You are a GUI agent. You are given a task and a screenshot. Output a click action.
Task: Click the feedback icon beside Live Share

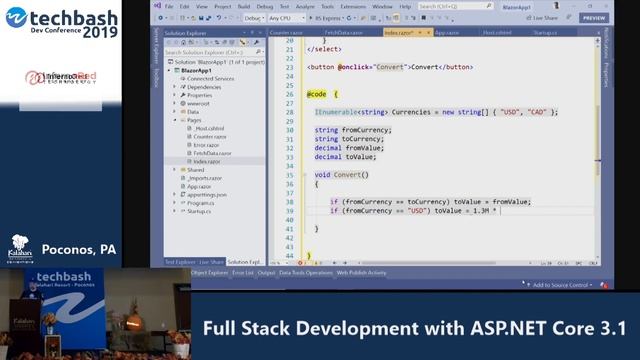click(x=568, y=18)
